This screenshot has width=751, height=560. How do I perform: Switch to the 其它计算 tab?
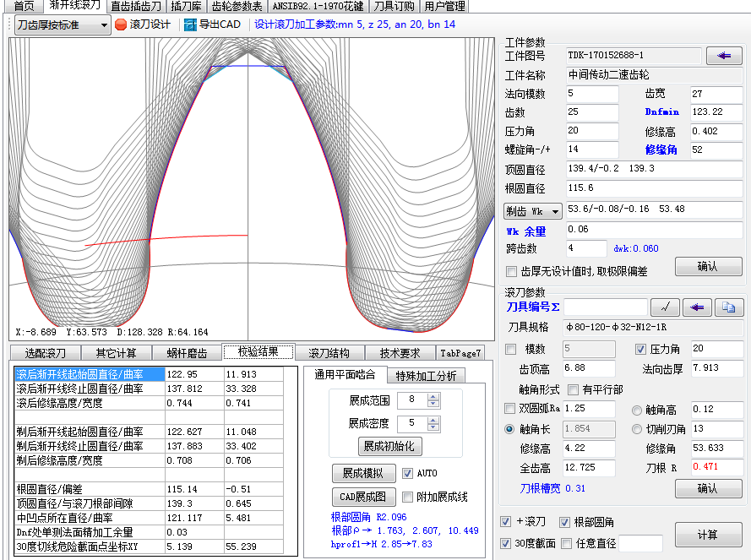point(116,353)
